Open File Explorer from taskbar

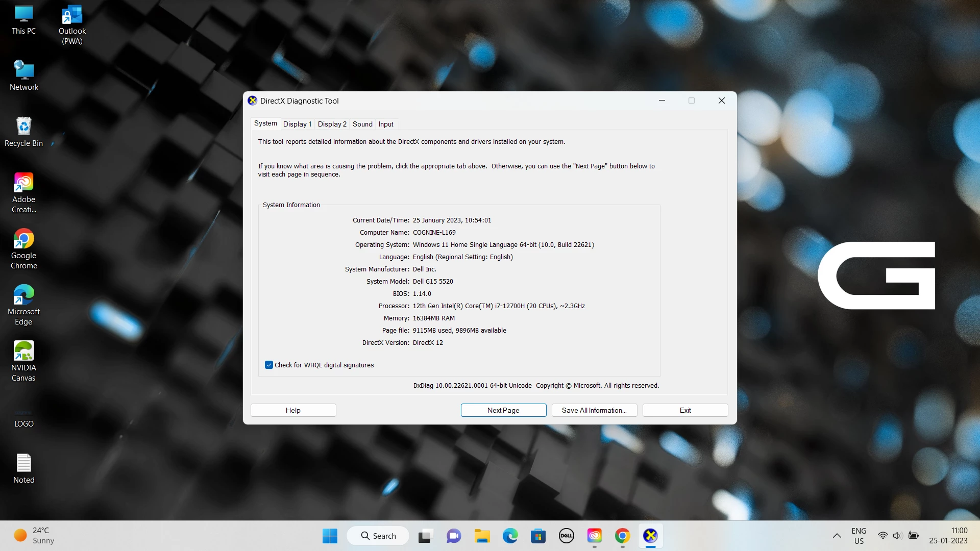pos(482,536)
